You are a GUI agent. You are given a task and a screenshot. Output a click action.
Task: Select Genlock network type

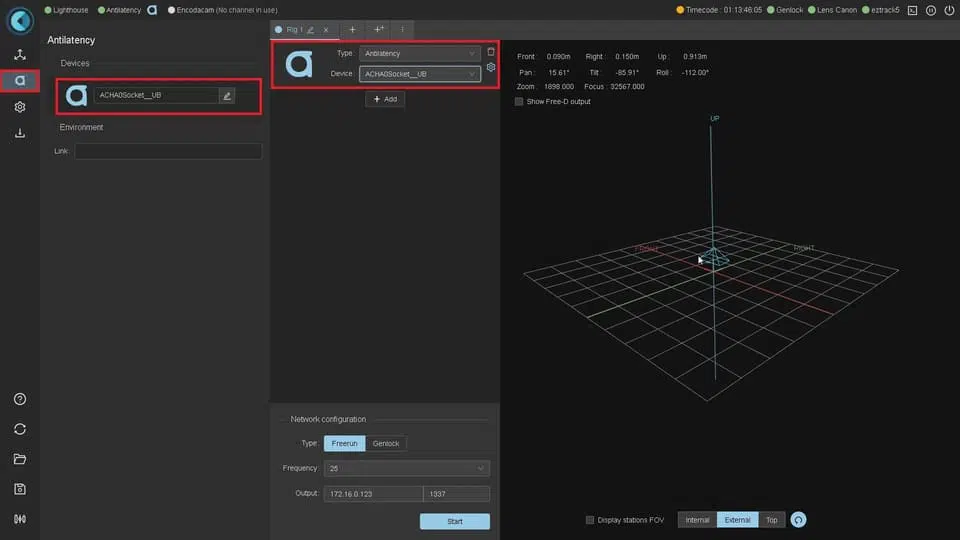point(386,443)
